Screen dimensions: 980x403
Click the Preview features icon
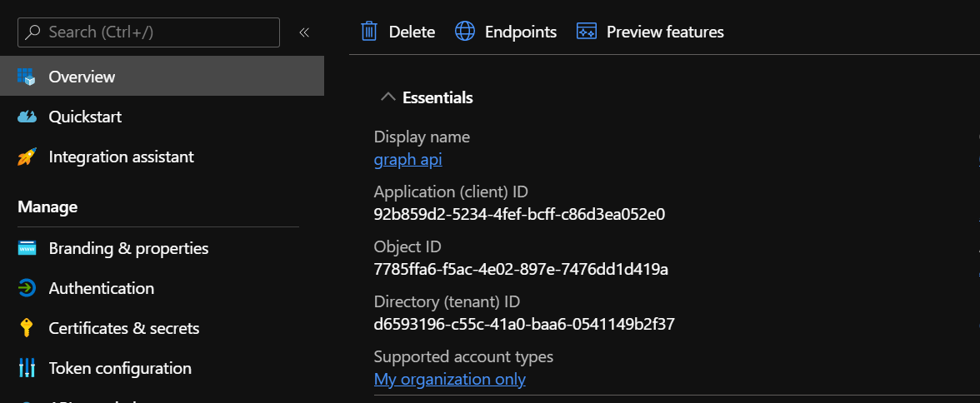tap(587, 32)
